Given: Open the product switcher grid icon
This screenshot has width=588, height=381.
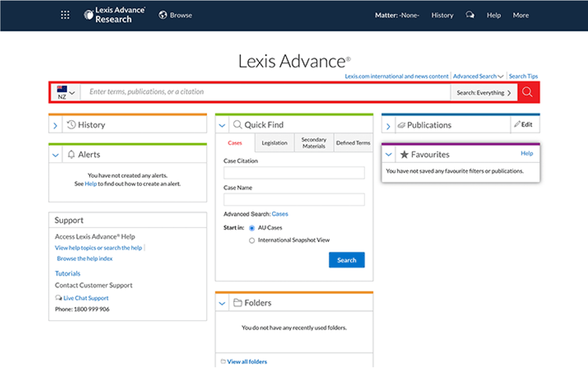Looking at the screenshot, I should click(x=65, y=15).
